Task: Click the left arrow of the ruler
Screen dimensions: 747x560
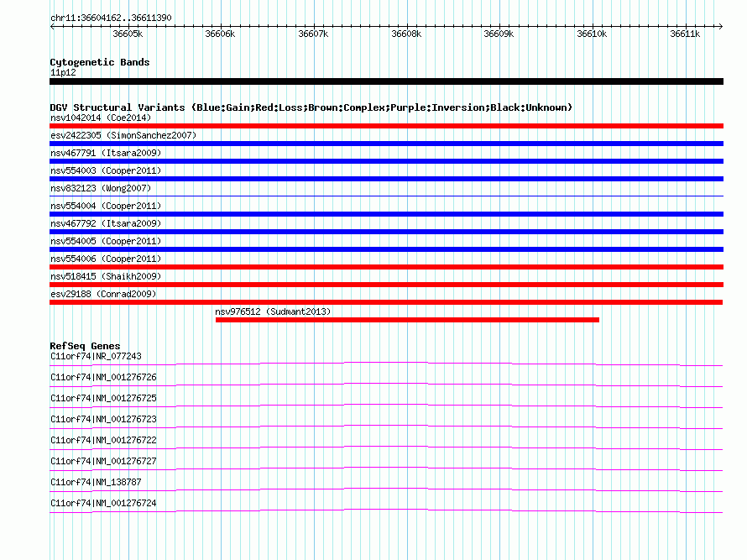Action: [x=52, y=27]
